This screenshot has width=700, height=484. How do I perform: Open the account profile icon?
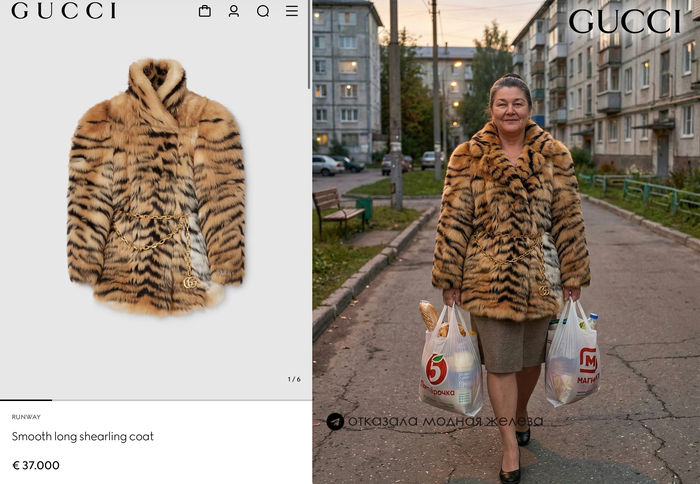coord(234,11)
